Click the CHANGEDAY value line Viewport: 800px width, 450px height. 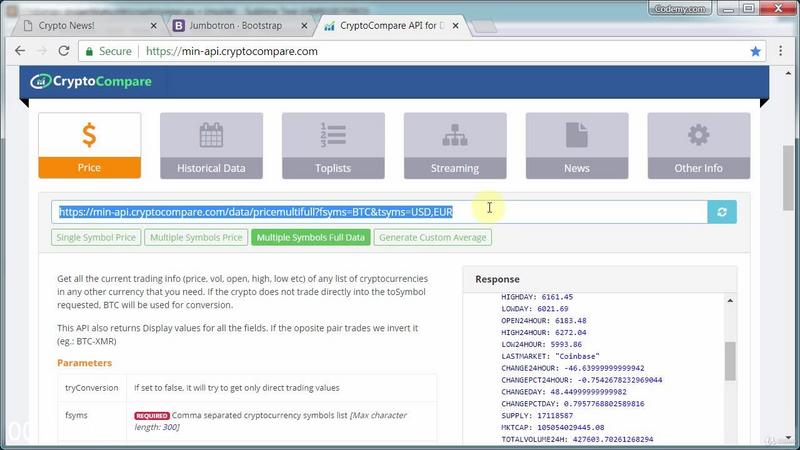pos(564,392)
